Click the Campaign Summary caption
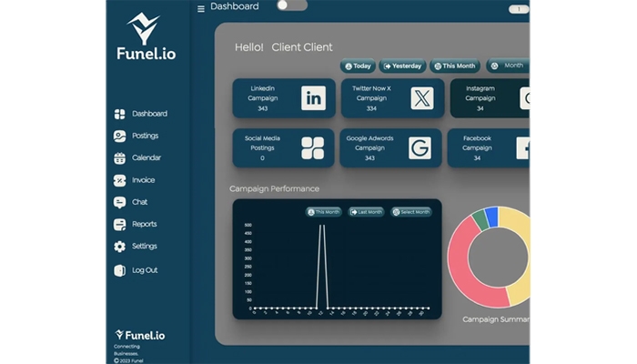This screenshot has width=637, height=364. (496, 319)
